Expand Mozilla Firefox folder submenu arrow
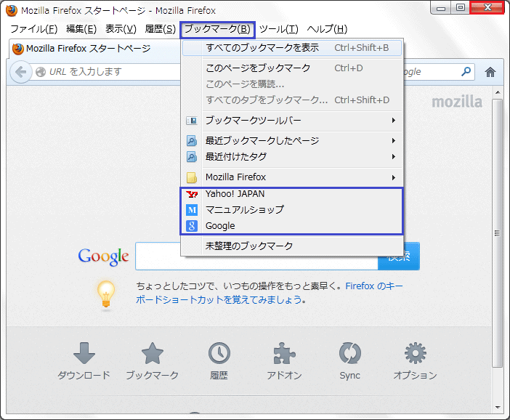 (x=394, y=177)
